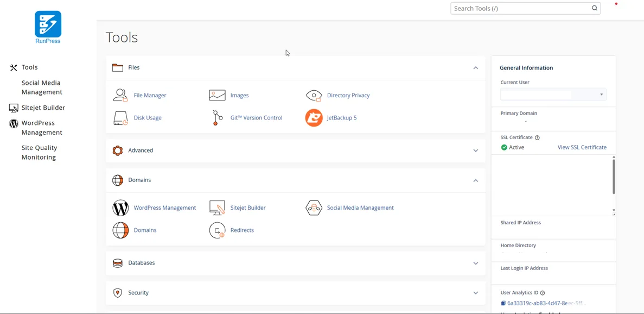Click the Domains globe section header icon
Viewport: 644px width, 314px height.
click(x=118, y=180)
